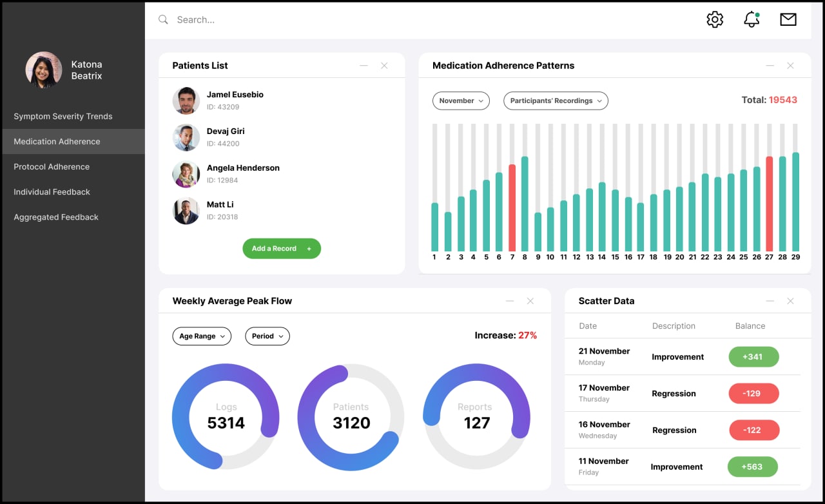This screenshot has width=825, height=504.
Task: Open the Period dropdown
Action: tap(267, 336)
